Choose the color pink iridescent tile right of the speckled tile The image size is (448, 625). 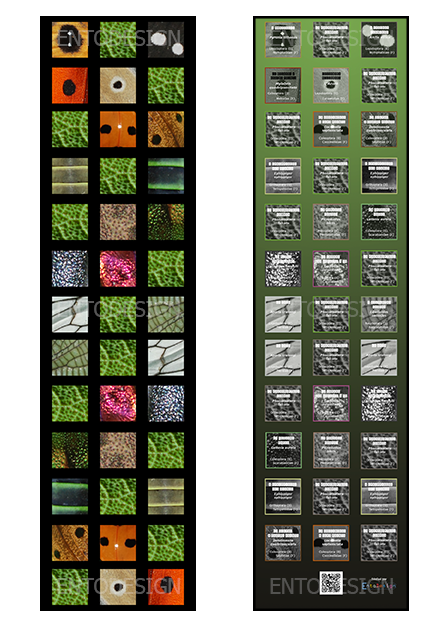118,269
